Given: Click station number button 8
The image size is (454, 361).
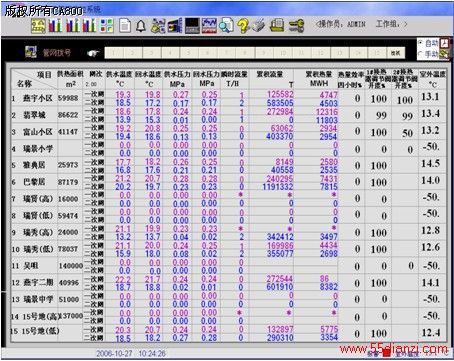Looking at the screenshot, I should tap(245, 53).
